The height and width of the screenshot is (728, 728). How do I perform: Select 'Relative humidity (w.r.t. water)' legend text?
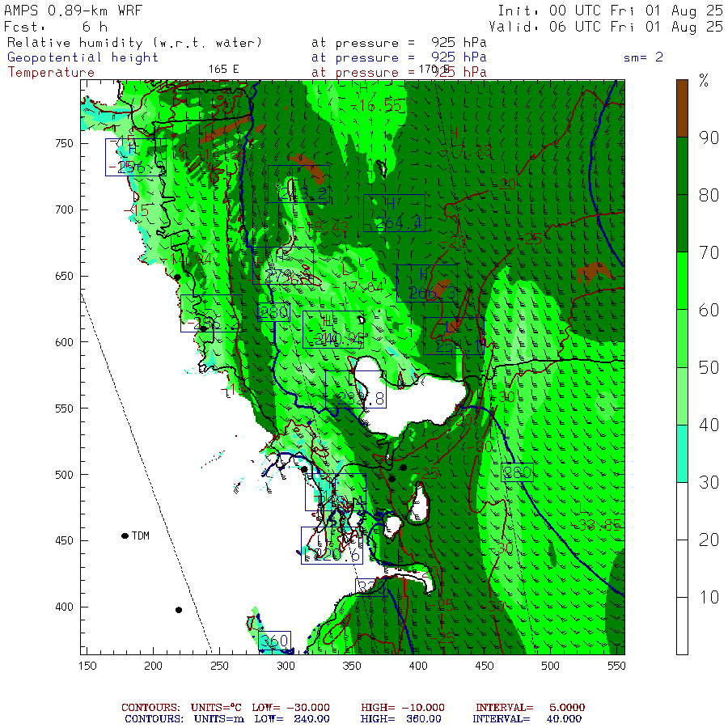pos(134,43)
